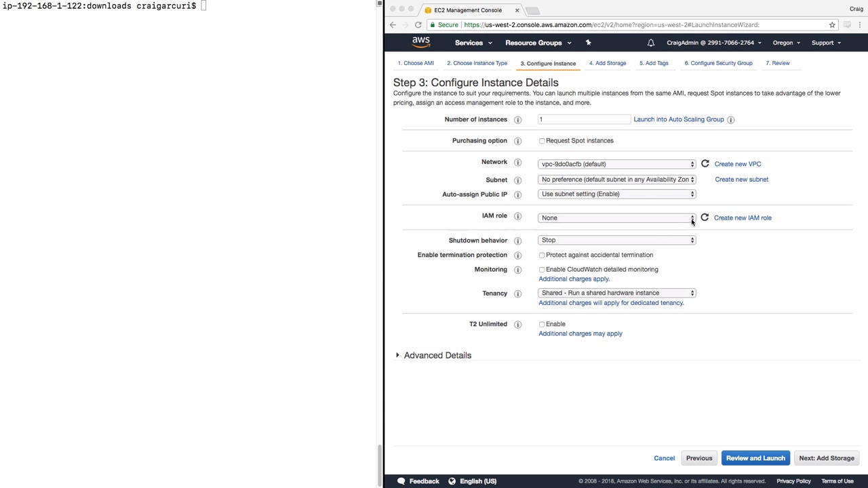Show info icon for Auto-assign Public IP

[x=517, y=195]
